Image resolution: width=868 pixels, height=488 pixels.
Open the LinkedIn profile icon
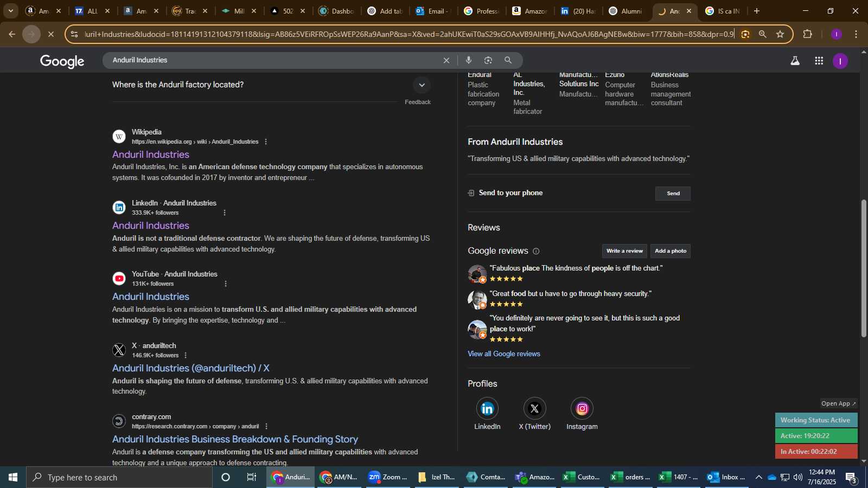(487, 408)
